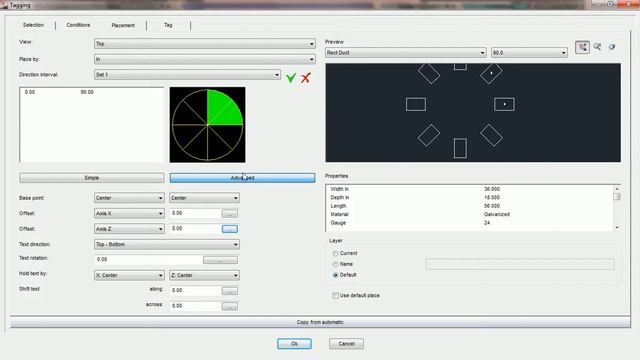
Task: Open the first Base point dropdown
Action: click(x=129, y=198)
